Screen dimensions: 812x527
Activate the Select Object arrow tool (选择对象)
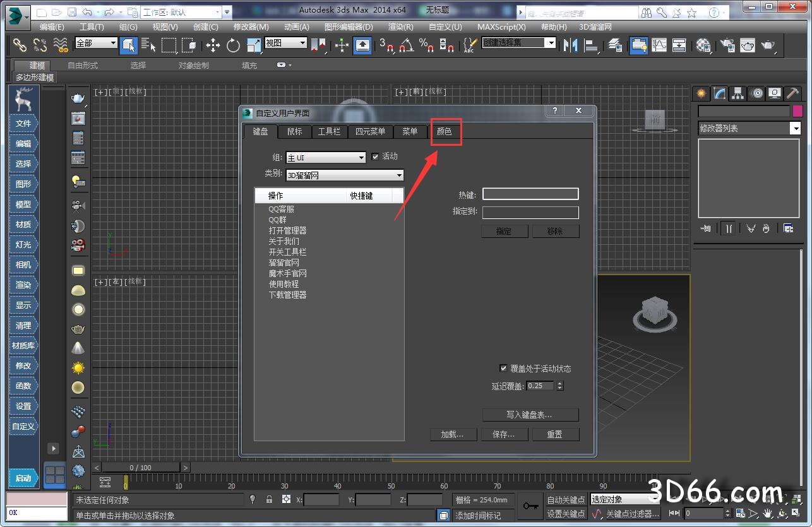(129, 45)
